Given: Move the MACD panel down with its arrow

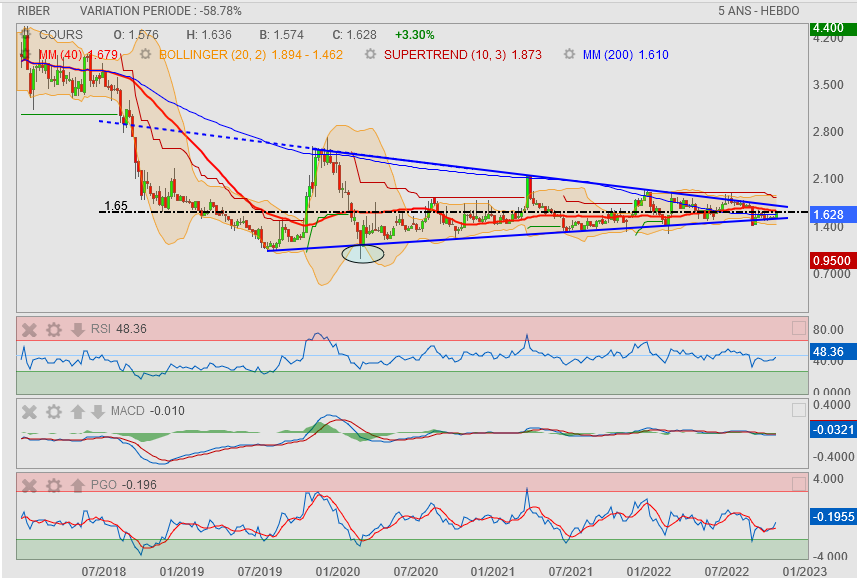Looking at the screenshot, I should pyautogui.click(x=98, y=411).
